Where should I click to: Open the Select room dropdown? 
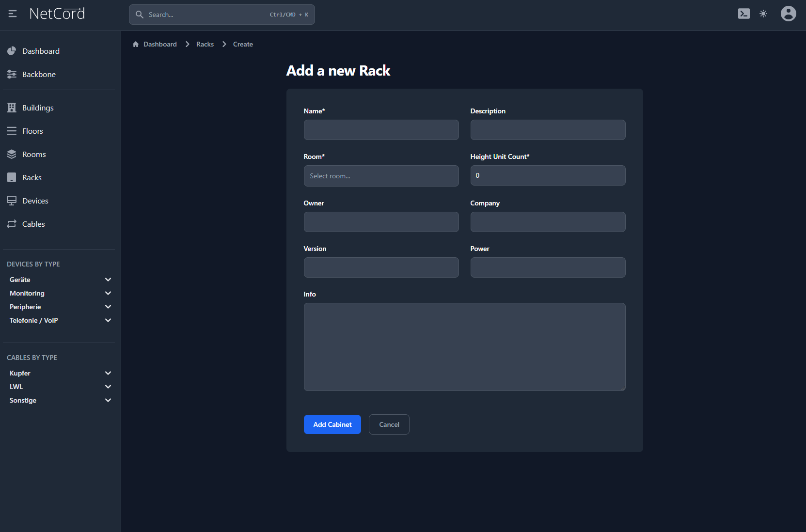tap(381, 176)
